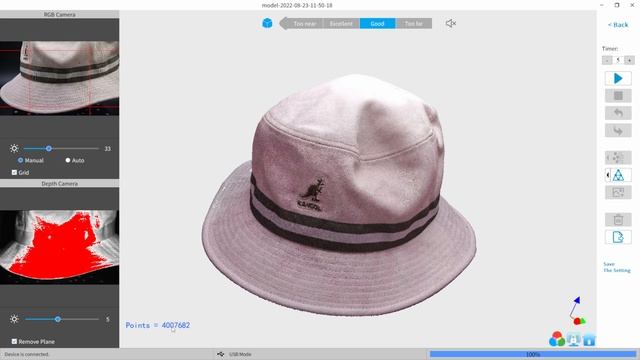Click the Excellent distance indicator
Image resolution: width=640 pixels, height=360 pixels.
pos(341,23)
